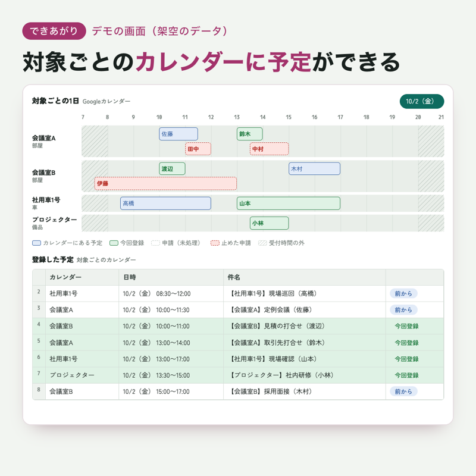Click the 今回登録 label in row 5

[406, 343]
